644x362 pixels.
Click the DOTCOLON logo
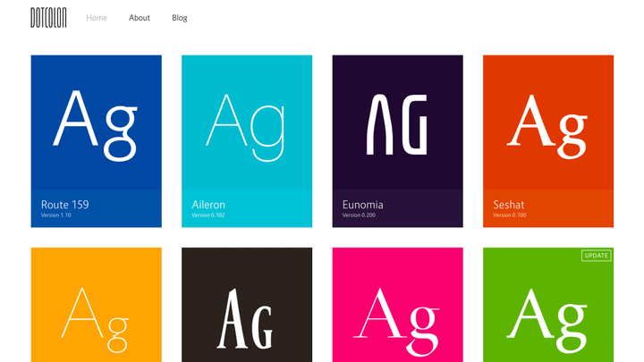click(48, 18)
